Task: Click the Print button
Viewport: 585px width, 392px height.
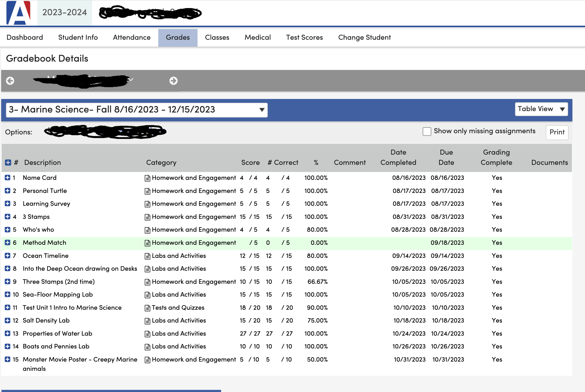Action: click(557, 132)
